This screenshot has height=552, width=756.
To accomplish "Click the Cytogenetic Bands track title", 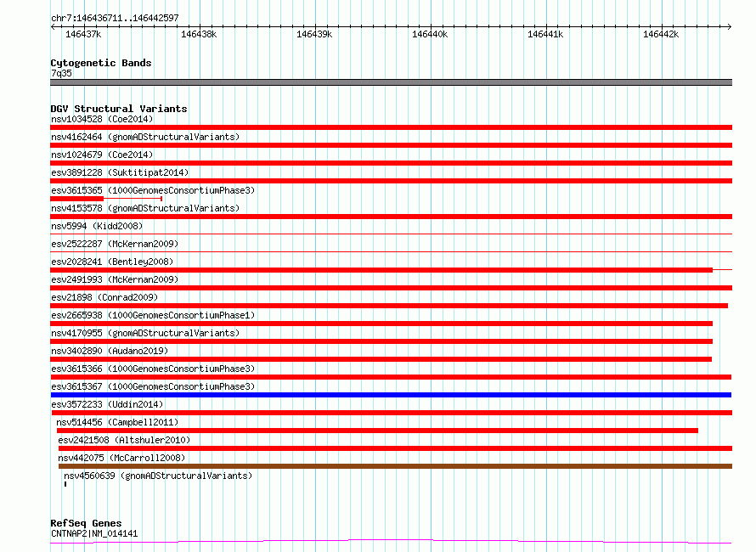I will coord(101,63).
